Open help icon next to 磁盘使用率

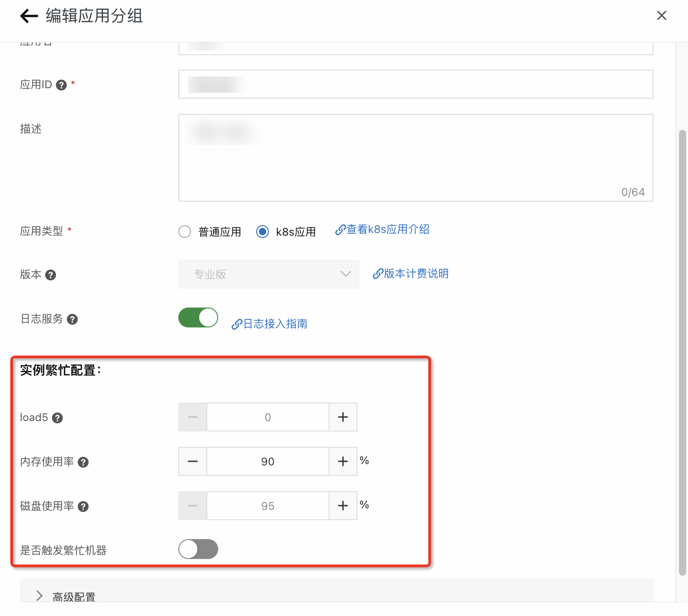click(x=83, y=507)
